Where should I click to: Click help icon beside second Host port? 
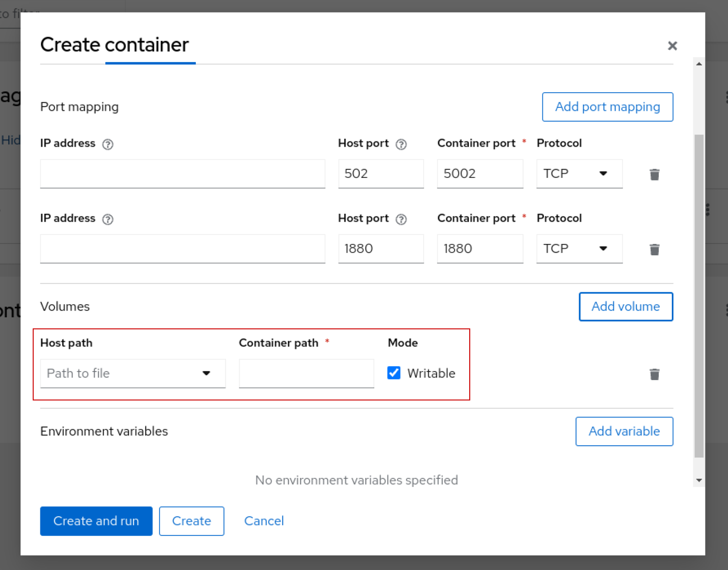(x=401, y=219)
